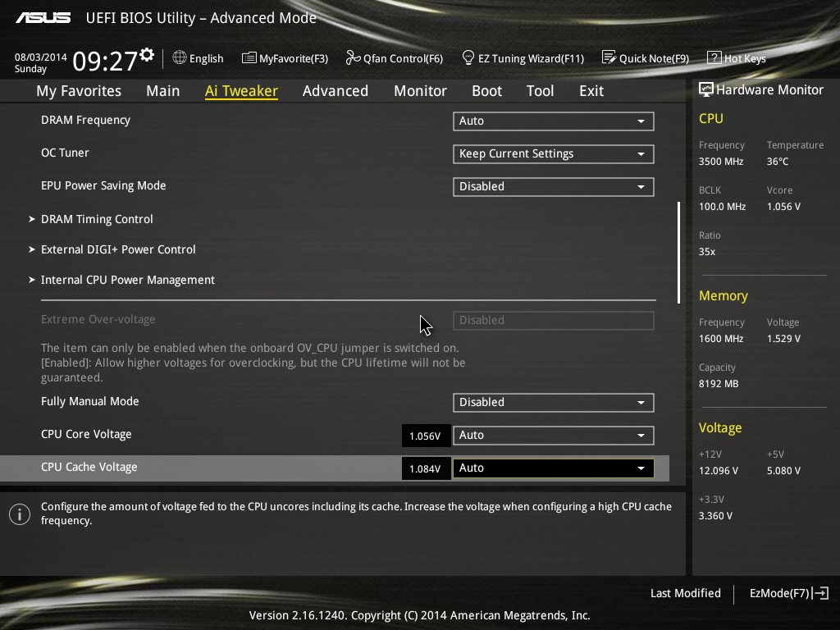The width and height of the screenshot is (840, 630).
Task: Select the EPU Power Saving Mode label
Action: 103,185
